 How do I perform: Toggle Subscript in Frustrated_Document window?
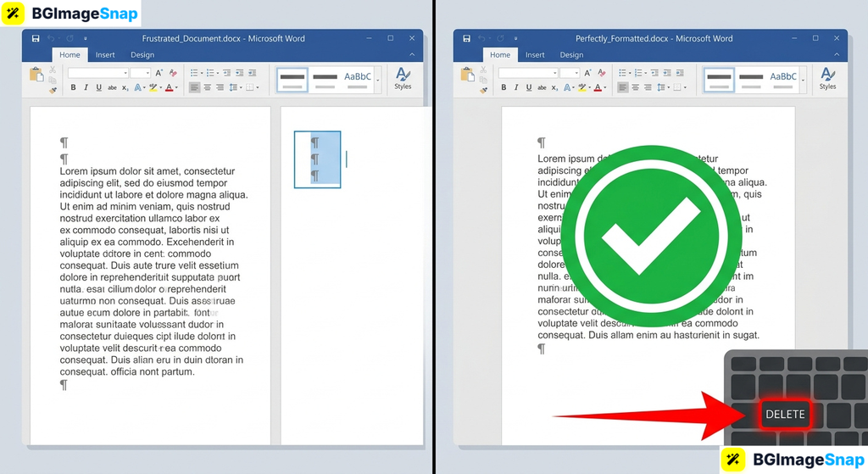(125, 88)
